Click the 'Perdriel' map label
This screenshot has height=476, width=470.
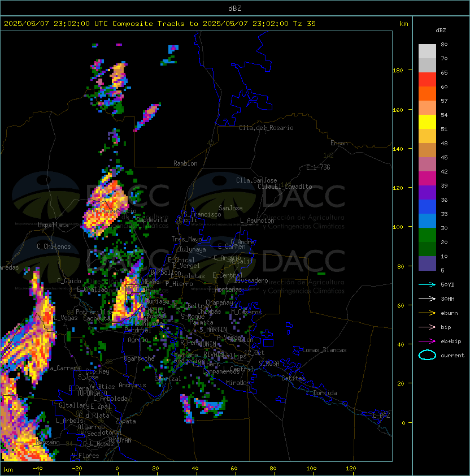(138, 330)
